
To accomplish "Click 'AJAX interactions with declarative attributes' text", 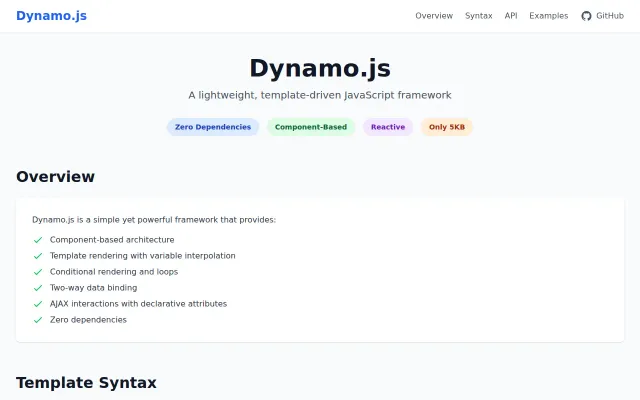I will coord(138,304).
